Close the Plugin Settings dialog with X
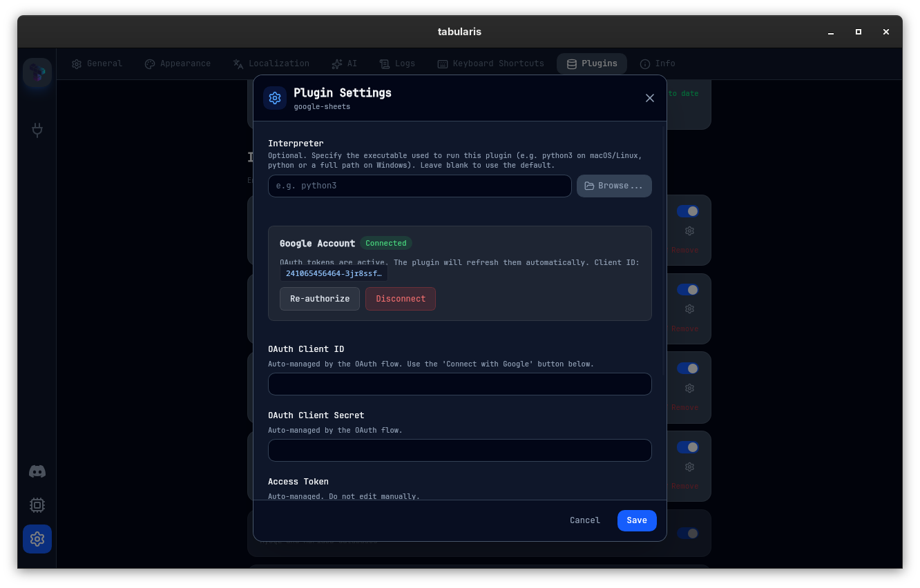The image size is (920, 588). click(649, 98)
